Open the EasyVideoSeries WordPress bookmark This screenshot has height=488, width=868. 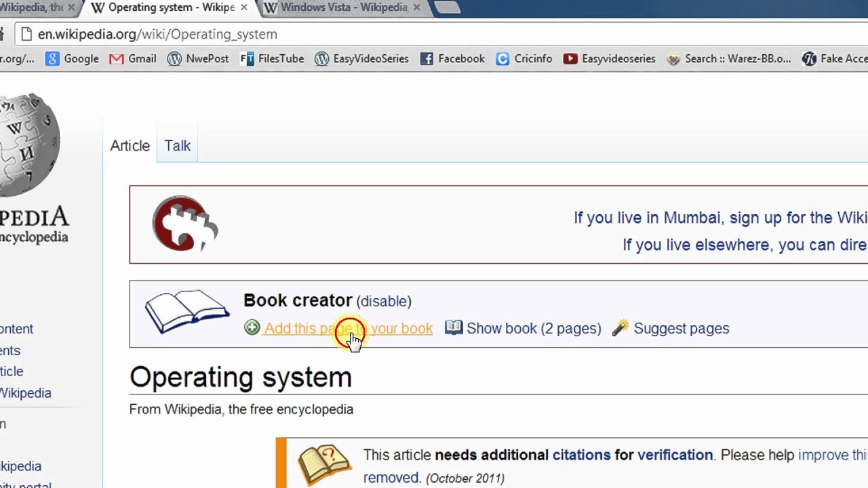[x=361, y=59]
